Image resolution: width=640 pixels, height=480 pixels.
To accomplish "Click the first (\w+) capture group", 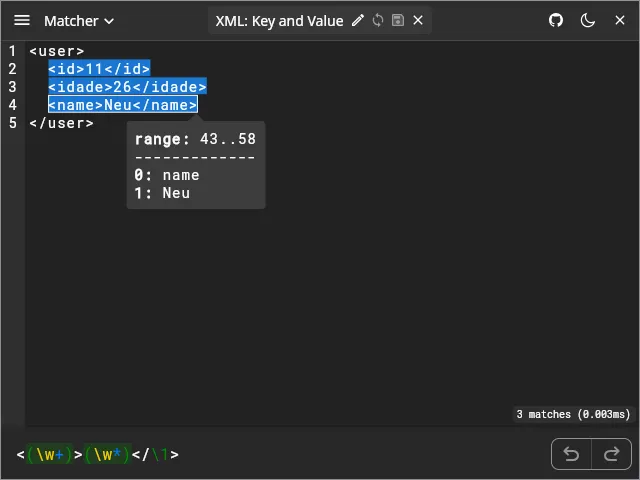I will tap(50, 454).
